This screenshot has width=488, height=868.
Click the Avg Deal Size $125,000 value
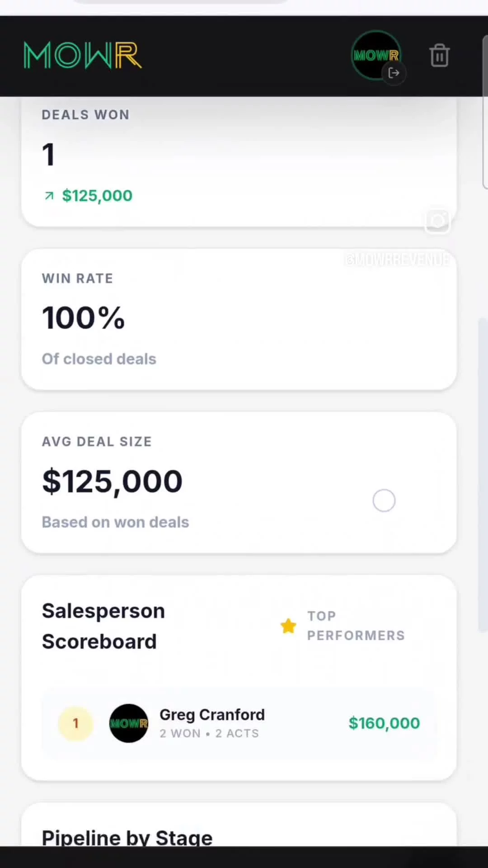point(112,481)
